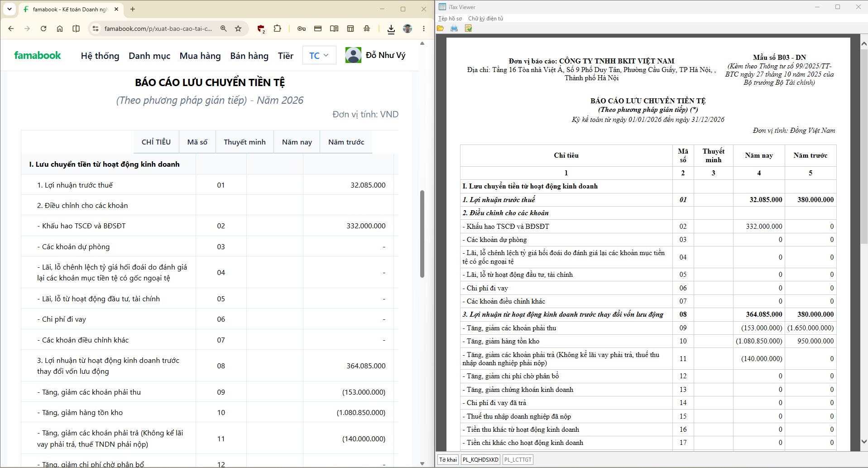Click the famabook page vertical scrollbar thumb
Screen dimensions: 868x468
click(422, 233)
